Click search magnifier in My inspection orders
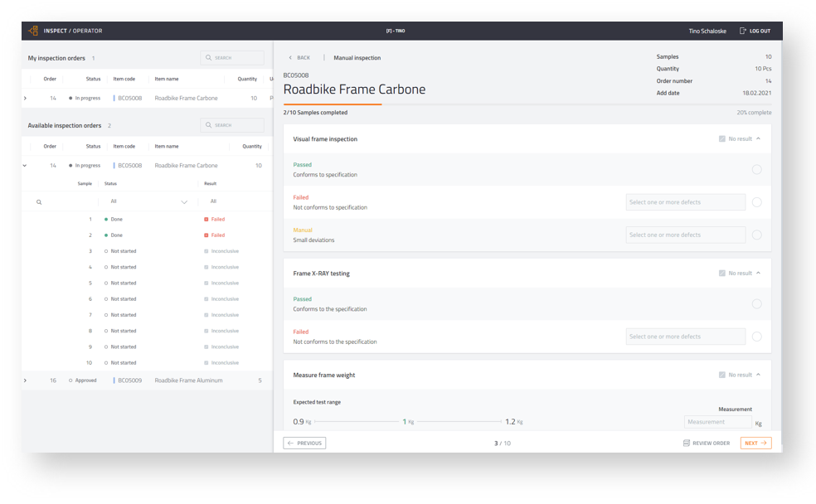This screenshot has width=816, height=504. tap(209, 58)
